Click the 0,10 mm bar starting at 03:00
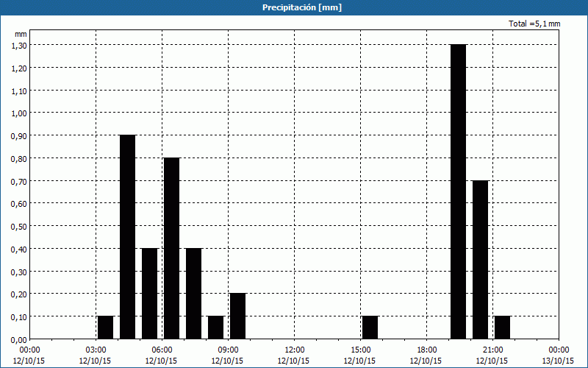This screenshot has height=368, width=588. tap(105, 328)
